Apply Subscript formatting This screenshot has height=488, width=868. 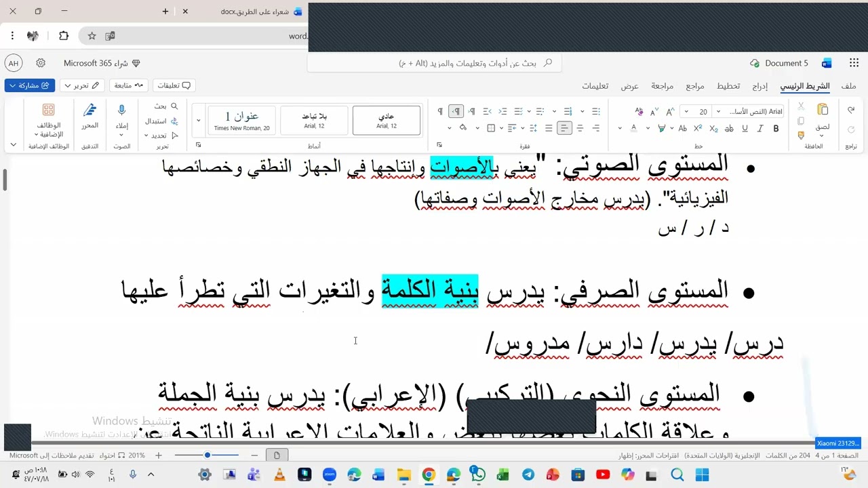(x=713, y=128)
